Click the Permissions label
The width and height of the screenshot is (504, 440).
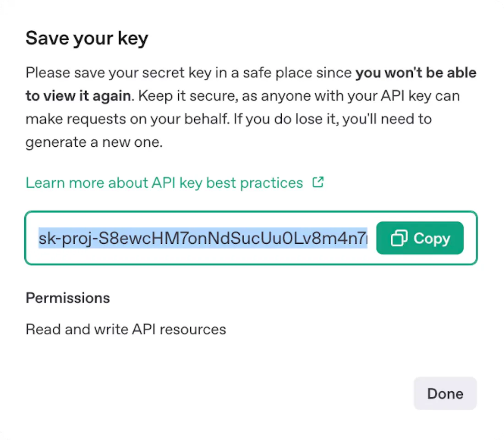click(x=68, y=298)
